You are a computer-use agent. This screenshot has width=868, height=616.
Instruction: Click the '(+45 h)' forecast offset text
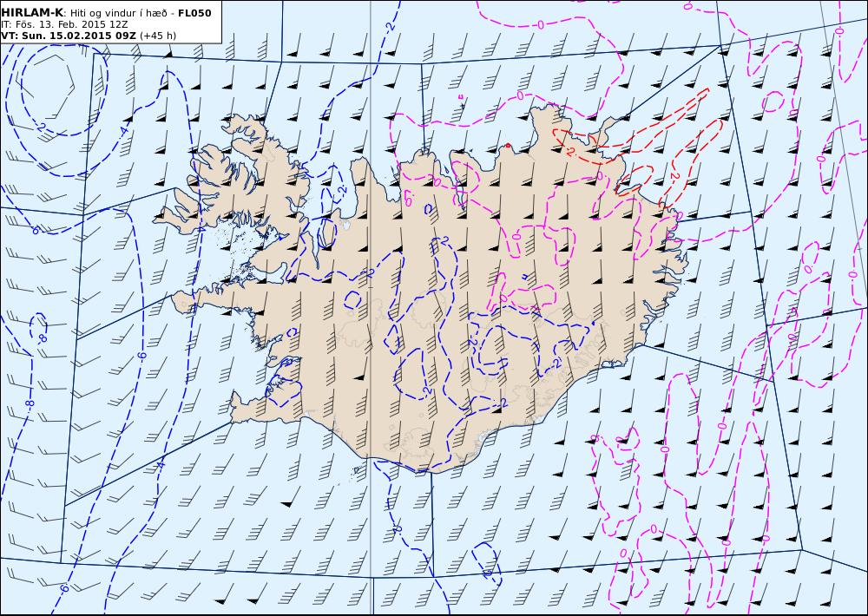click(158, 36)
